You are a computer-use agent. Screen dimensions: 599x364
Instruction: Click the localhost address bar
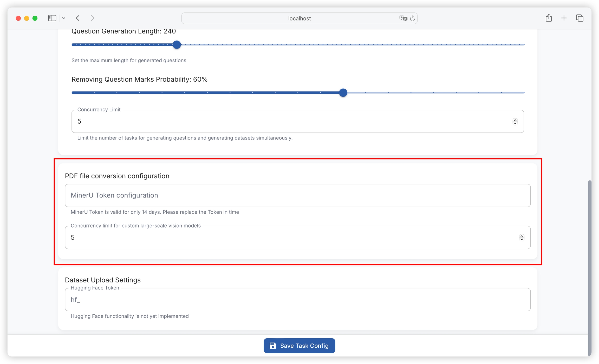click(x=299, y=18)
